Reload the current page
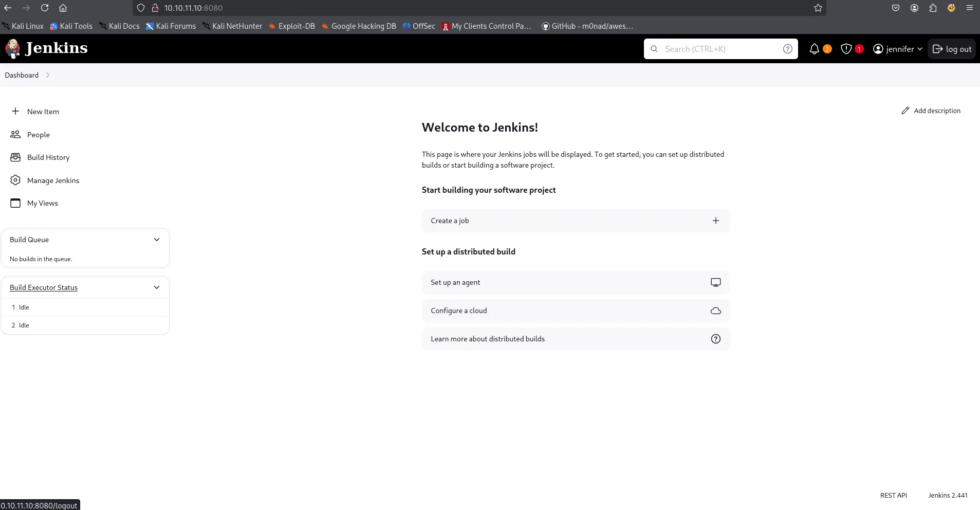This screenshot has width=980, height=510. 45,8
